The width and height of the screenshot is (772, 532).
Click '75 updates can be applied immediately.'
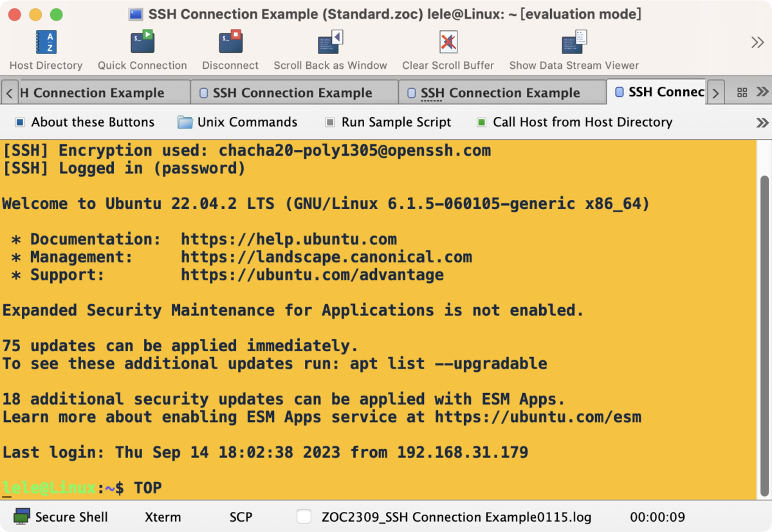[181, 345]
